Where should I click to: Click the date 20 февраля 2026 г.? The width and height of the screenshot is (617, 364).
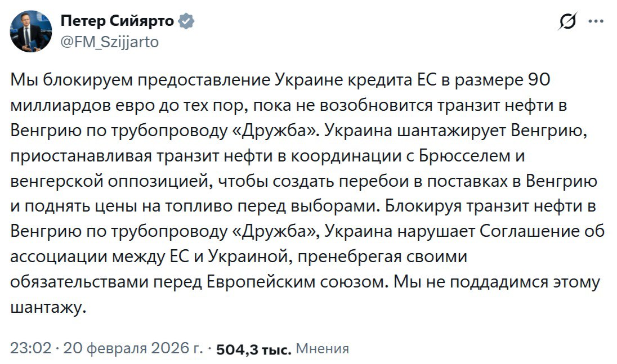click(x=133, y=349)
